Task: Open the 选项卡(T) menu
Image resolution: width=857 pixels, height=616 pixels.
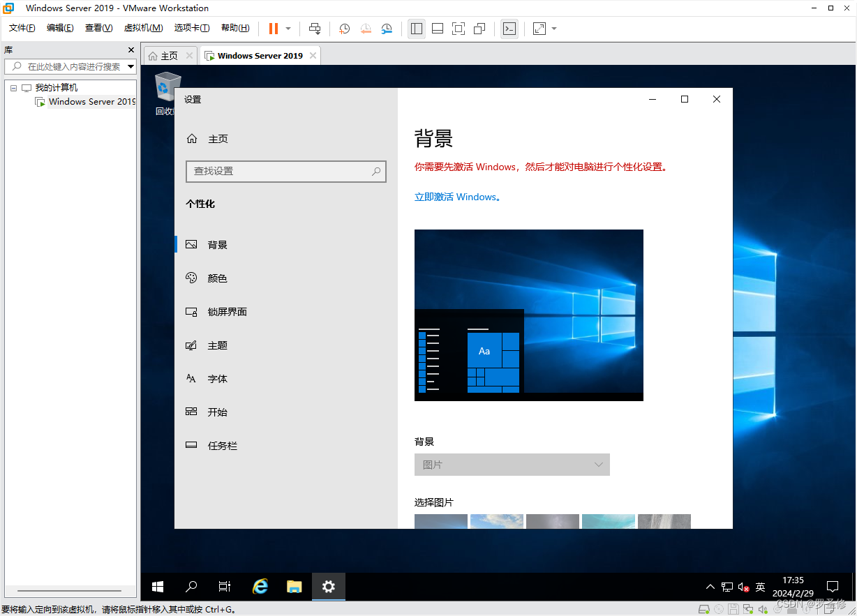Action: (192, 28)
